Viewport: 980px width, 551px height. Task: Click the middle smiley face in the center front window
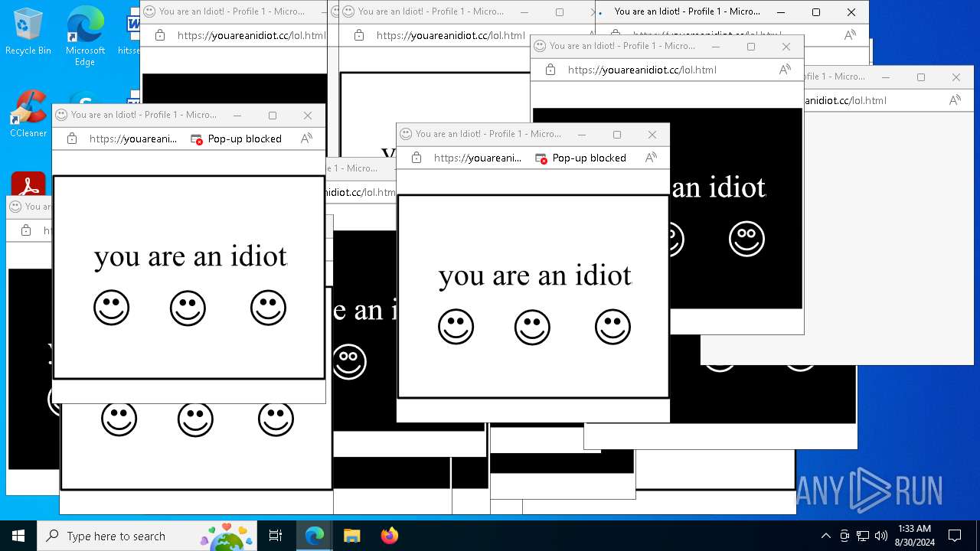click(532, 328)
